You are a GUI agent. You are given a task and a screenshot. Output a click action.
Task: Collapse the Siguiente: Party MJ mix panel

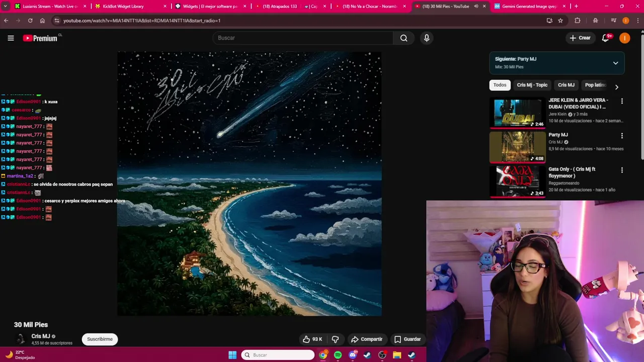(x=615, y=63)
